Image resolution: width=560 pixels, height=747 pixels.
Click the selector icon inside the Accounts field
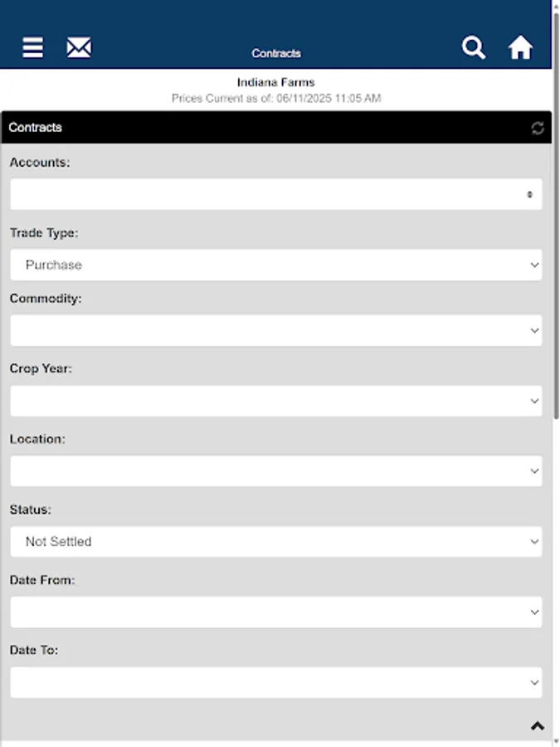point(530,194)
